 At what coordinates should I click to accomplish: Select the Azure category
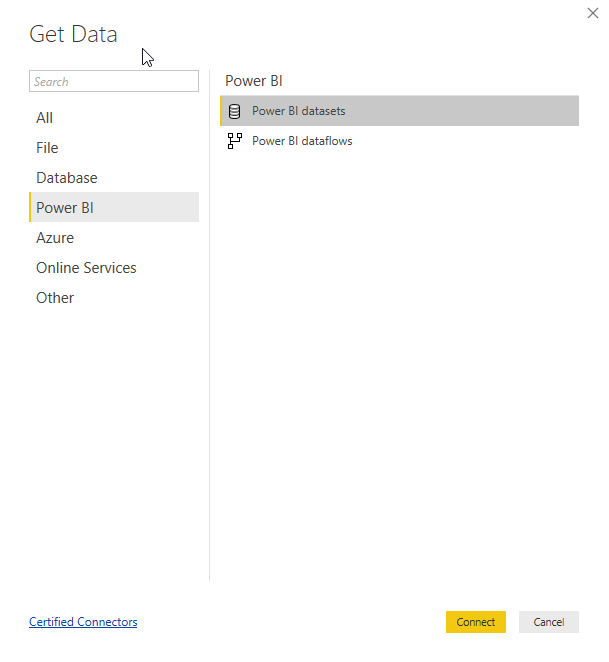point(114,238)
